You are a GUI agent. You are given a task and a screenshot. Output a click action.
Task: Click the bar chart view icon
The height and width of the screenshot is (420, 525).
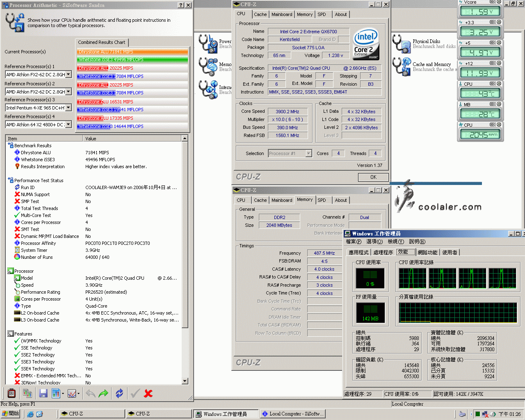point(56,394)
